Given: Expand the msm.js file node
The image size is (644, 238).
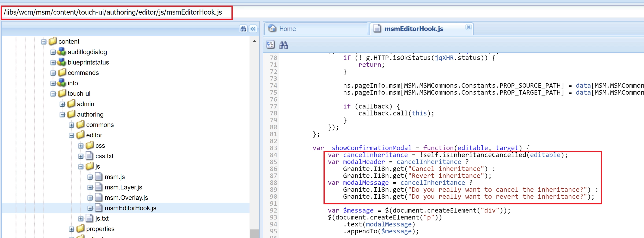Looking at the screenshot, I should 90,177.
